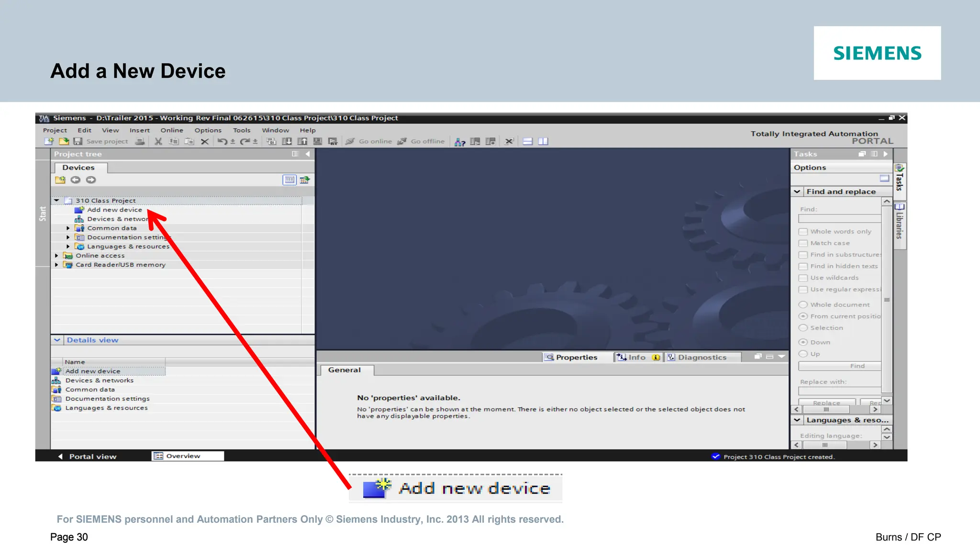Screen dimensions: 980x551
Task: Click the Add new device icon in project tree
Action: coord(79,210)
